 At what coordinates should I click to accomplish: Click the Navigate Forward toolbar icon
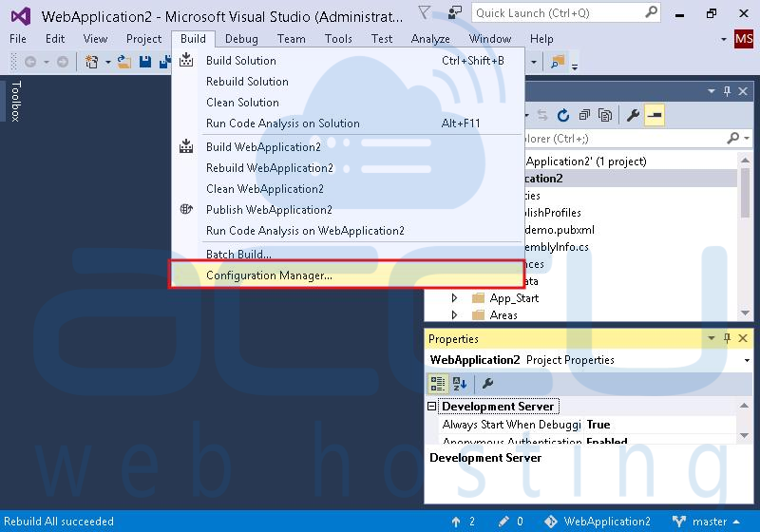[x=63, y=62]
